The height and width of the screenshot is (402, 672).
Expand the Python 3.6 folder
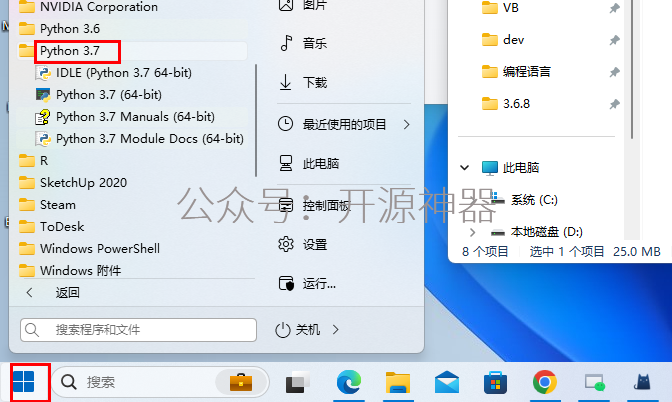[60, 29]
